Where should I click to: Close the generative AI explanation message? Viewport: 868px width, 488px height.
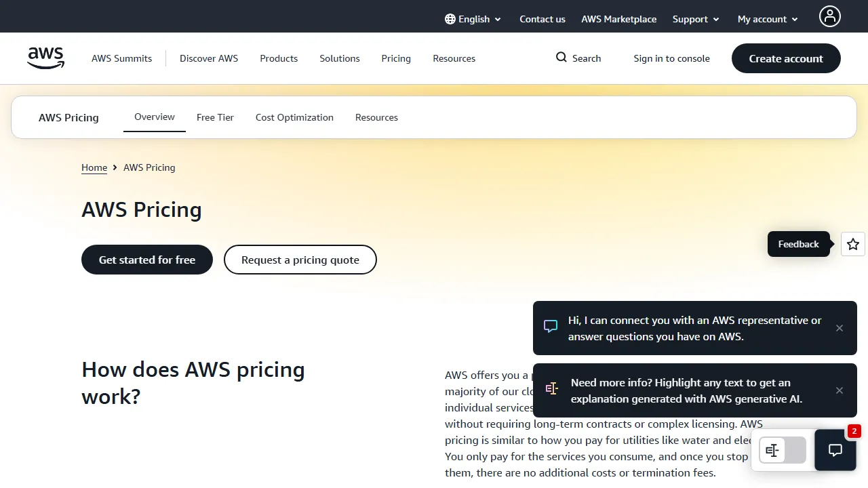pos(840,390)
